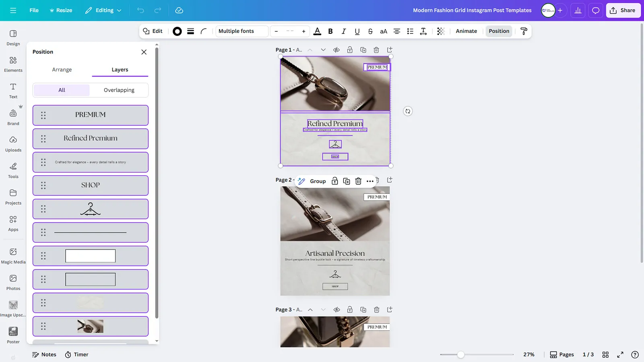Delete Page 1 using trash icon
Image resolution: width=644 pixels, height=362 pixels.
[x=376, y=50]
